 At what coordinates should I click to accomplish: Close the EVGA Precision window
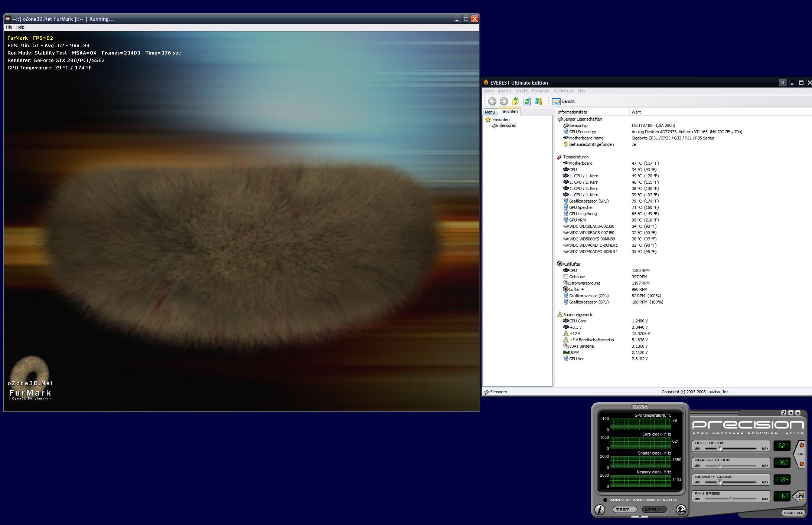[x=798, y=413]
